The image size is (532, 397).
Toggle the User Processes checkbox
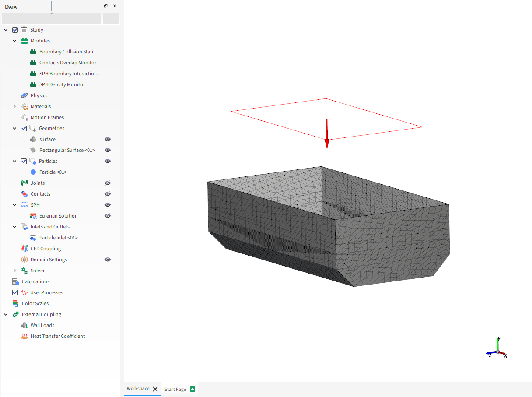pos(15,292)
